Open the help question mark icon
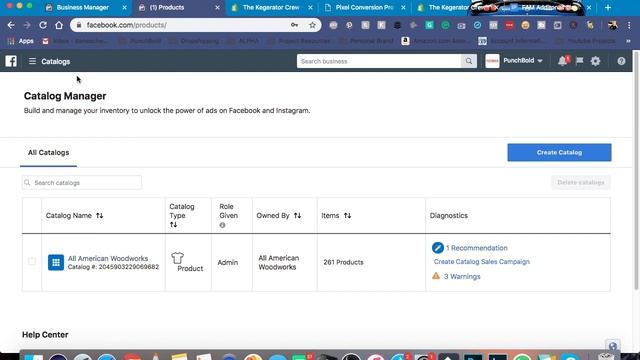This screenshot has height=360, width=640. click(621, 61)
